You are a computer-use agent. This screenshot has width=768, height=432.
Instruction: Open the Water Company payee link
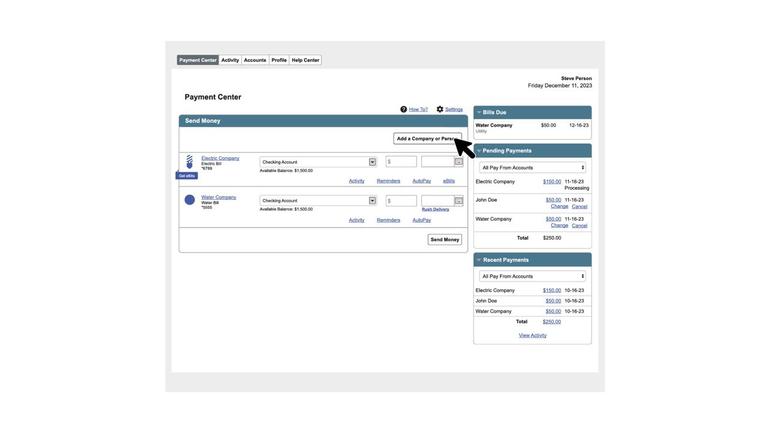(x=218, y=197)
